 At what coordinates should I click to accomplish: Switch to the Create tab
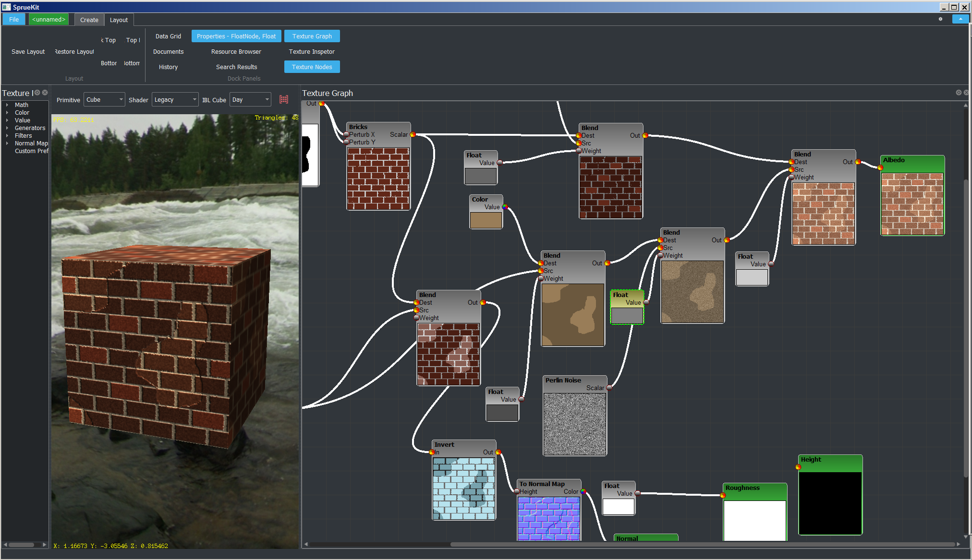coord(89,20)
